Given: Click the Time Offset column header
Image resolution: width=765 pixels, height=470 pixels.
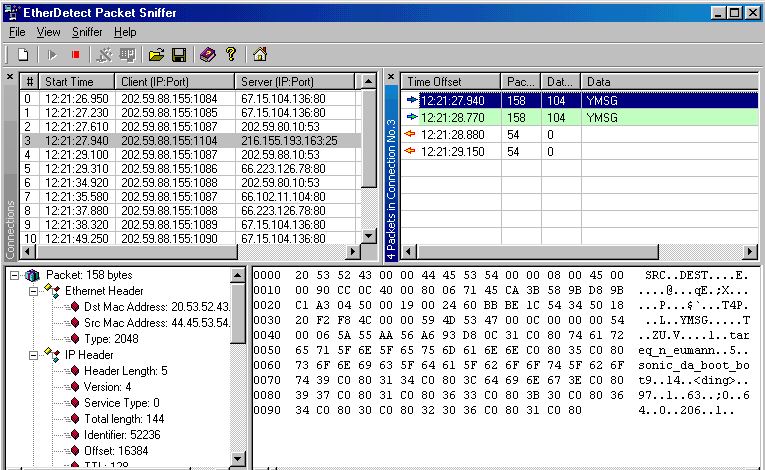Looking at the screenshot, I should 450,81.
